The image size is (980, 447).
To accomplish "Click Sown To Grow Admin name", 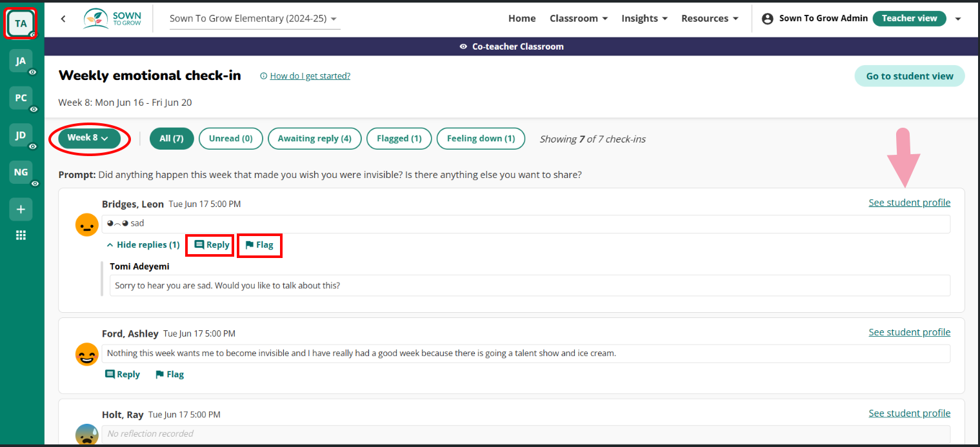I will (824, 19).
